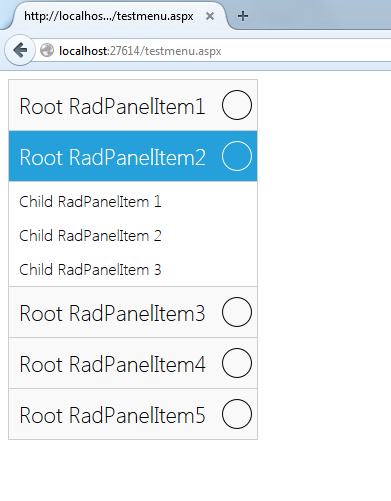Screen dimensions: 391x501
Task: Expand Root RadPanelItem4 text label
Action: coord(112,364)
